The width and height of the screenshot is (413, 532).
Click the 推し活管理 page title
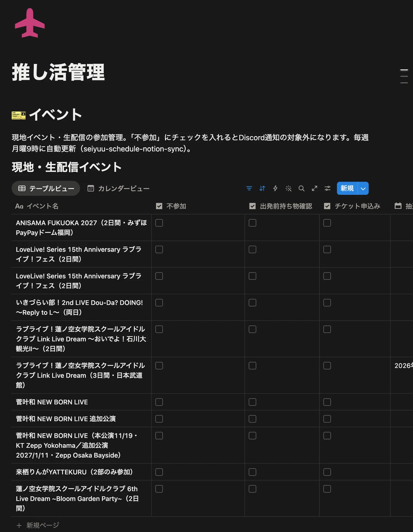[x=58, y=72]
